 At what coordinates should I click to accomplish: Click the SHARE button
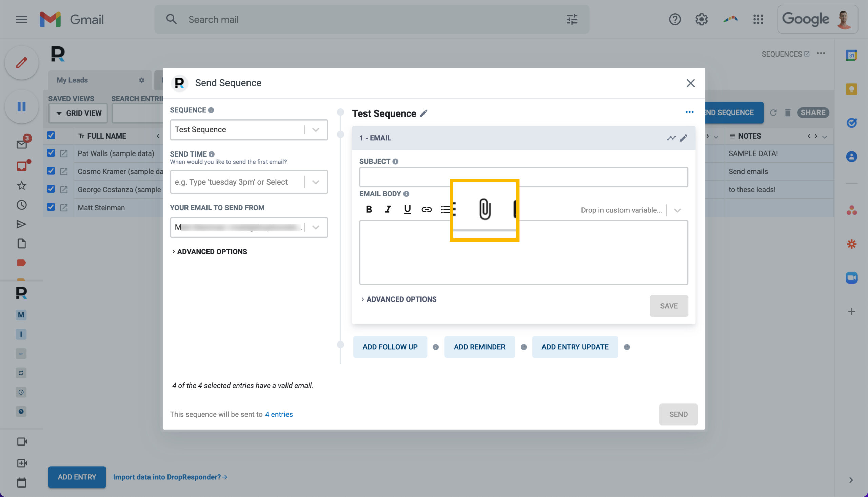pyautogui.click(x=813, y=112)
